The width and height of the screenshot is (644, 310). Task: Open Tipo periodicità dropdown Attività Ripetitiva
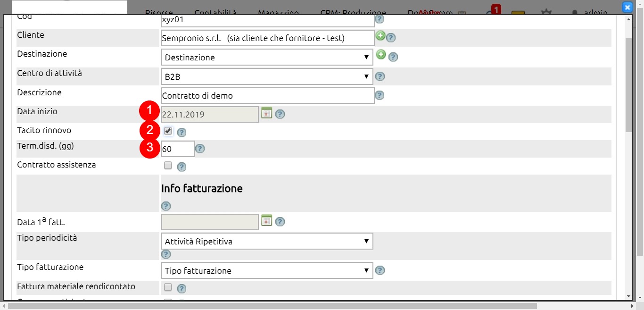pos(267,241)
